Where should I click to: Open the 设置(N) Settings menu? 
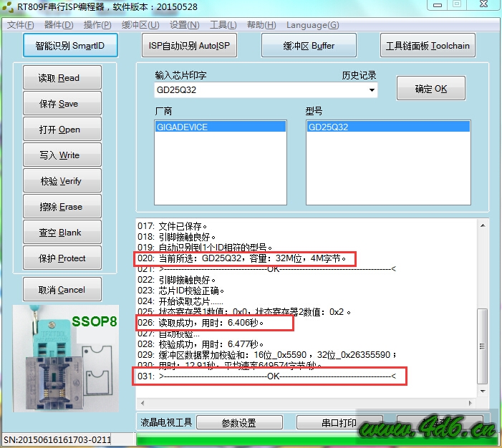[185, 25]
